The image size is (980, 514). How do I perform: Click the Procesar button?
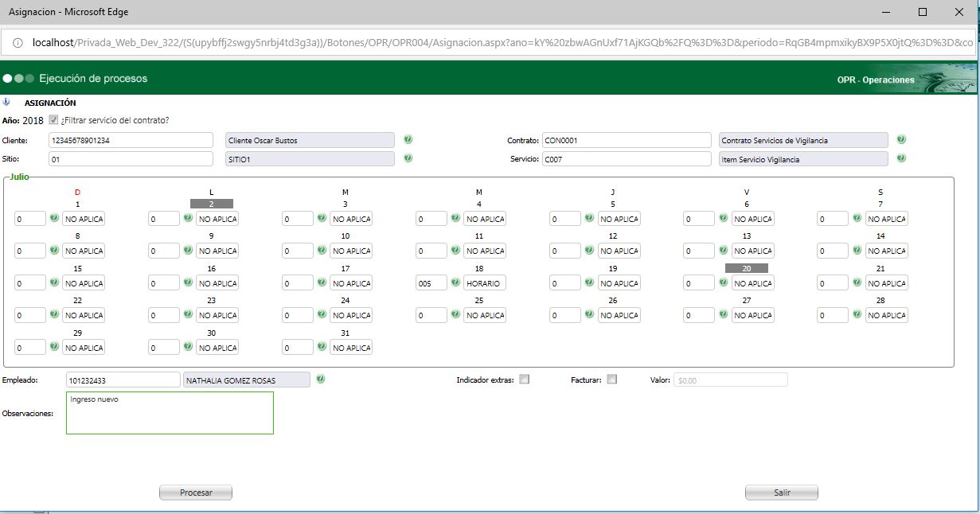[x=196, y=493]
